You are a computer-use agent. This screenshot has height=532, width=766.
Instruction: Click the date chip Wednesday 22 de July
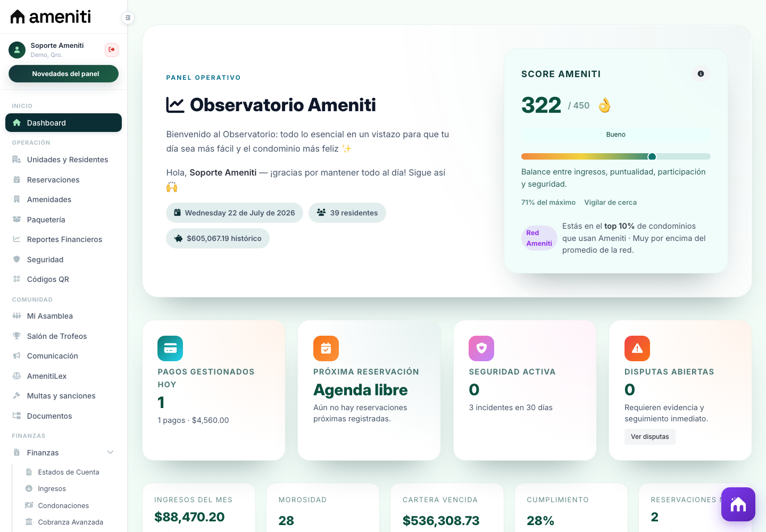click(x=235, y=213)
